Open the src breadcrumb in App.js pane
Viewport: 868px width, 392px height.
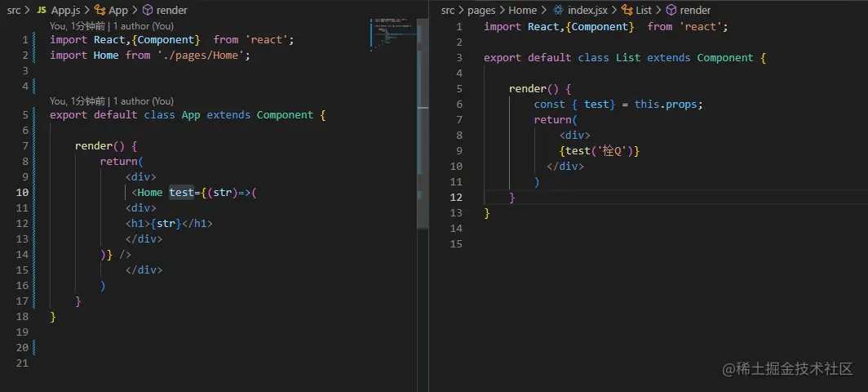(14, 10)
